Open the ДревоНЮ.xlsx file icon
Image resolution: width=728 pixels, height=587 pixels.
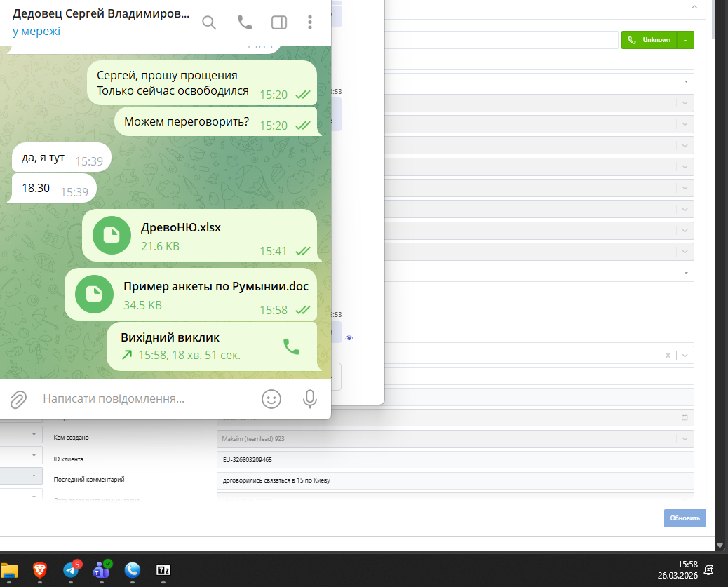click(112, 235)
